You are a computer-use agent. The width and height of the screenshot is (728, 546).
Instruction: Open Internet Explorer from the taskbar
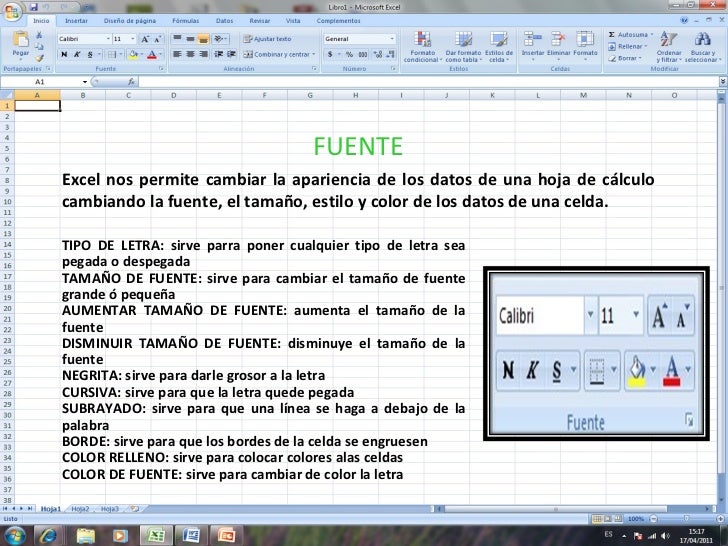click(x=48, y=535)
